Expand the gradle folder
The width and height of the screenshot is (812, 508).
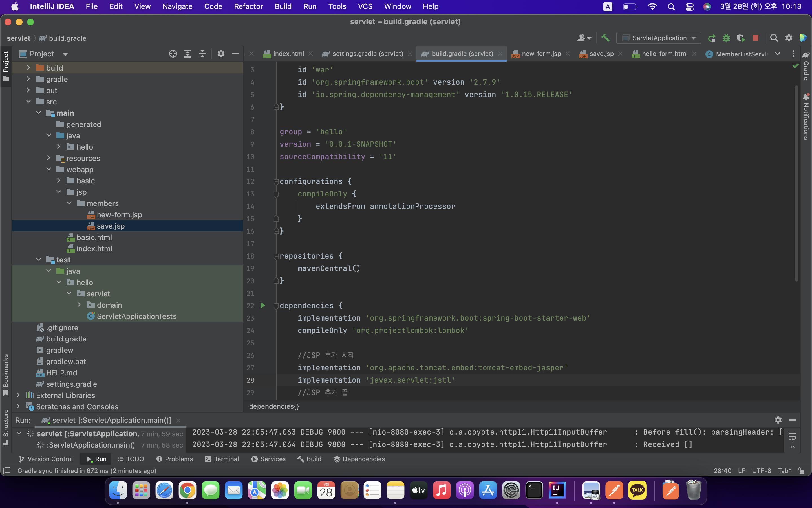click(x=28, y=79)
